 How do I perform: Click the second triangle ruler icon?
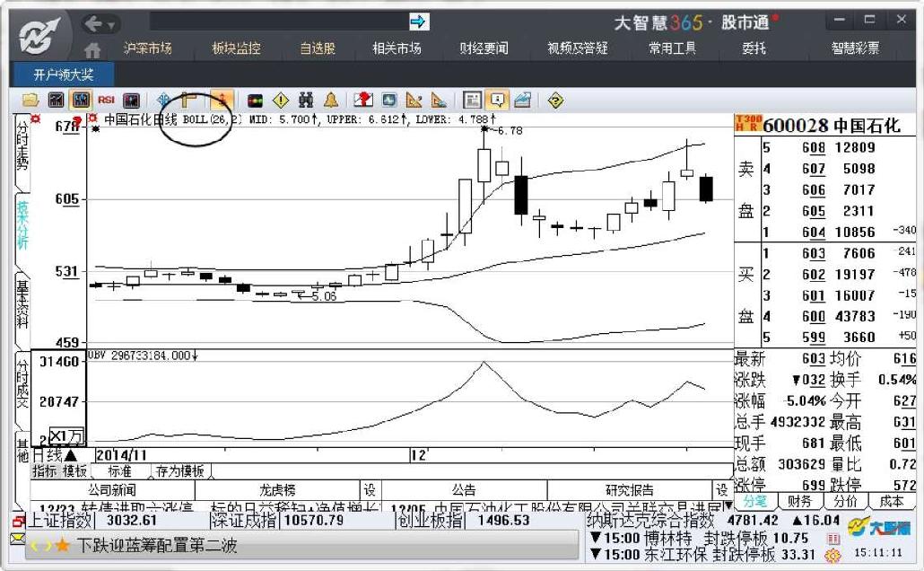(x=439, y=101)
